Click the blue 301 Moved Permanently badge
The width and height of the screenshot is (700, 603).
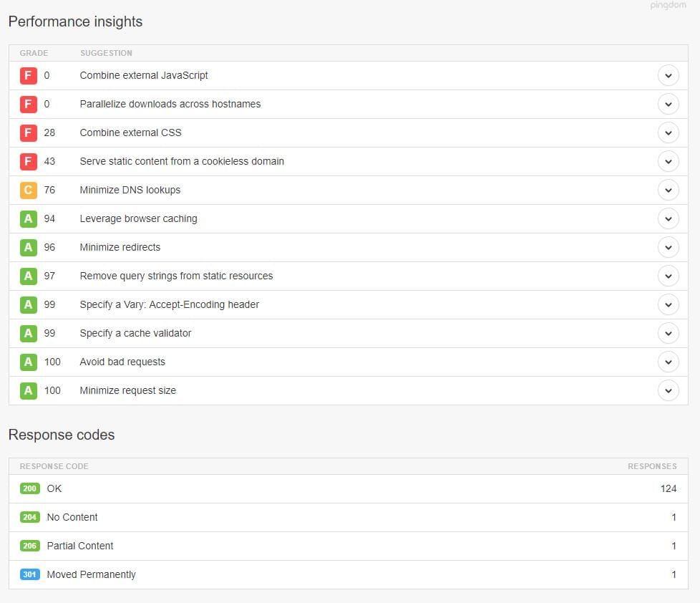pyautogui.click(x=30, y=574)
